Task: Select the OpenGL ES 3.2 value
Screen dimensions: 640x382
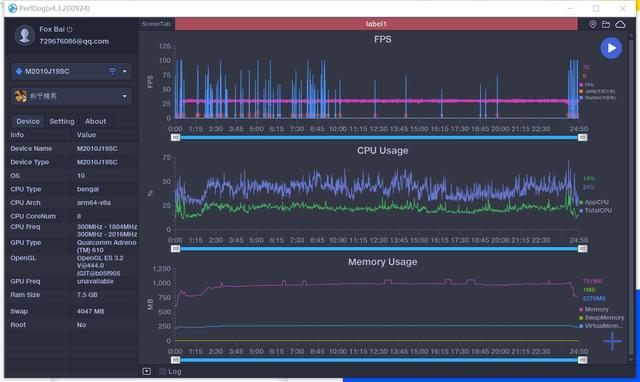Action: pos(100,266)
